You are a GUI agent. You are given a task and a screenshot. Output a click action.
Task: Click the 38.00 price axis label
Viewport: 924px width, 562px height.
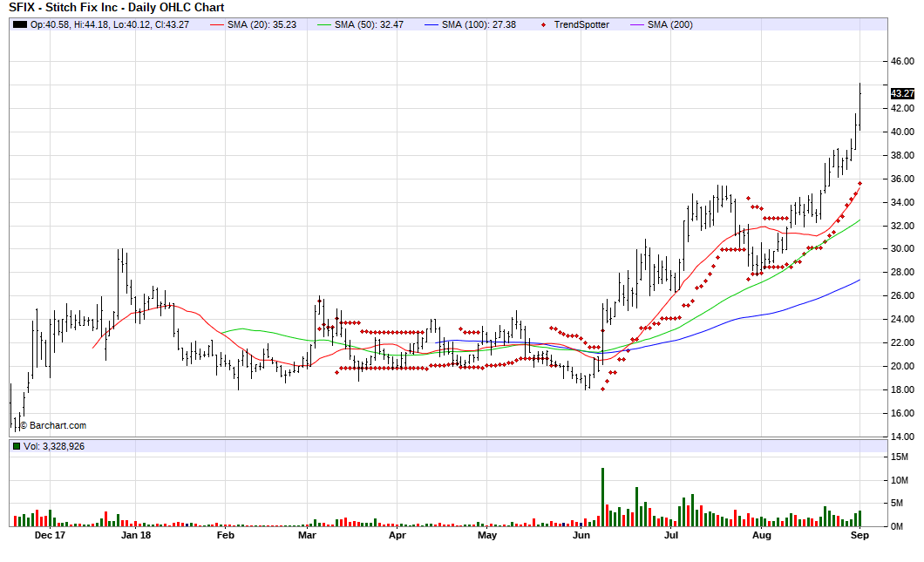[x=902, y=155]
